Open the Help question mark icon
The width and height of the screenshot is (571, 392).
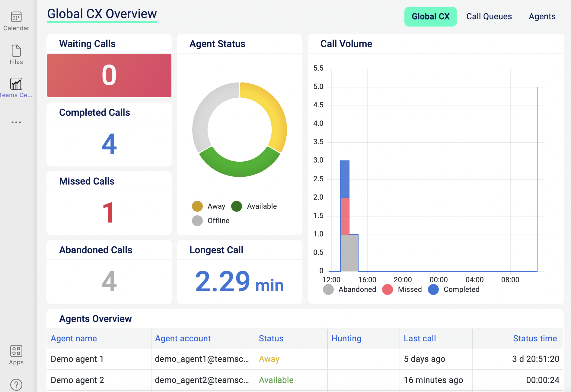pyautogui.click(x=16, y=385)
